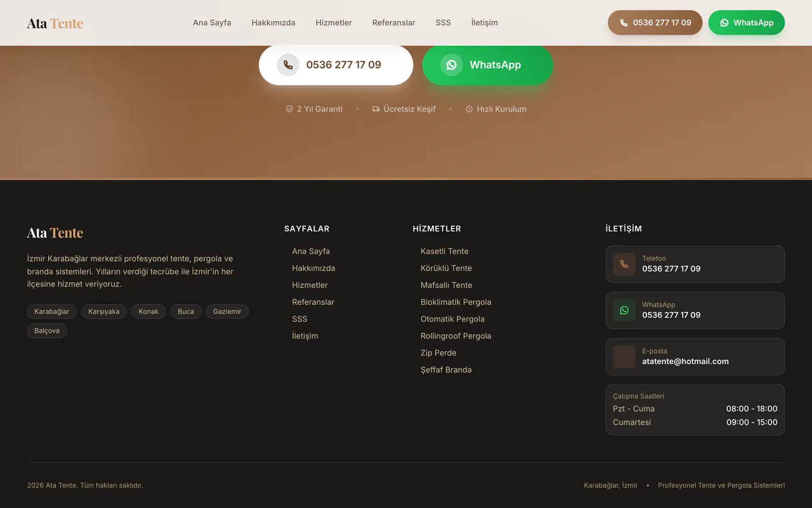Image resolution: width=812 pixels, height=508 pixels.
Task: Open Zip Perde service link
Action: pyautogui.click(x=438, y=353)
